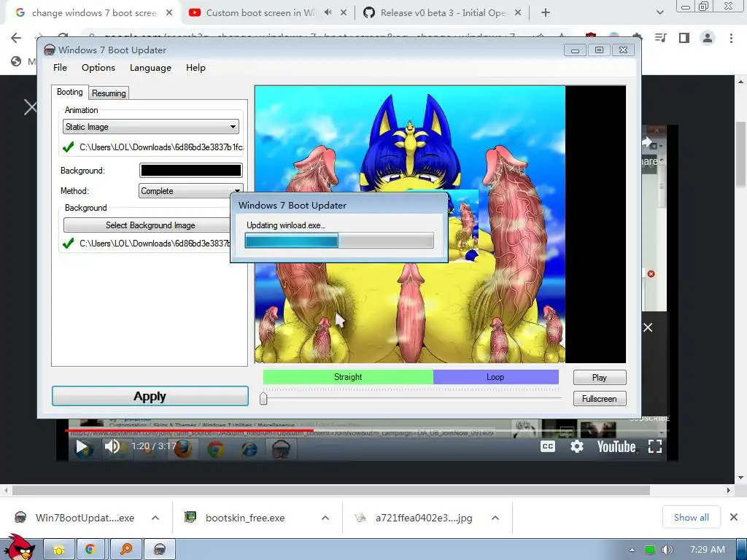The width and height of the screenshot is (747, 560).
Task: Click the page's horizontal scrollbar
Action: point(331,491)
